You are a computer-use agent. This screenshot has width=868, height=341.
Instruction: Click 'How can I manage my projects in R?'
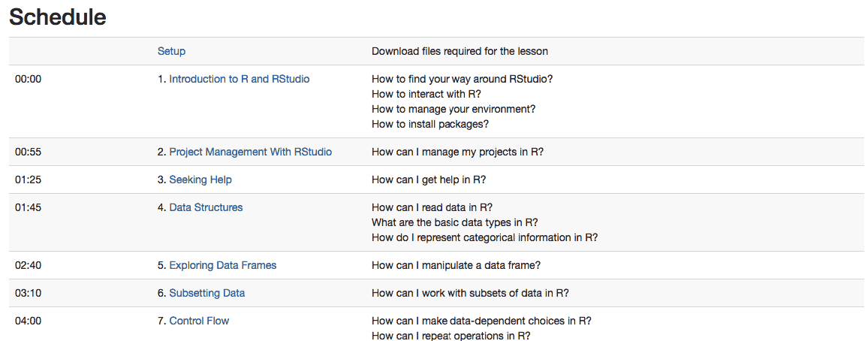458,152
